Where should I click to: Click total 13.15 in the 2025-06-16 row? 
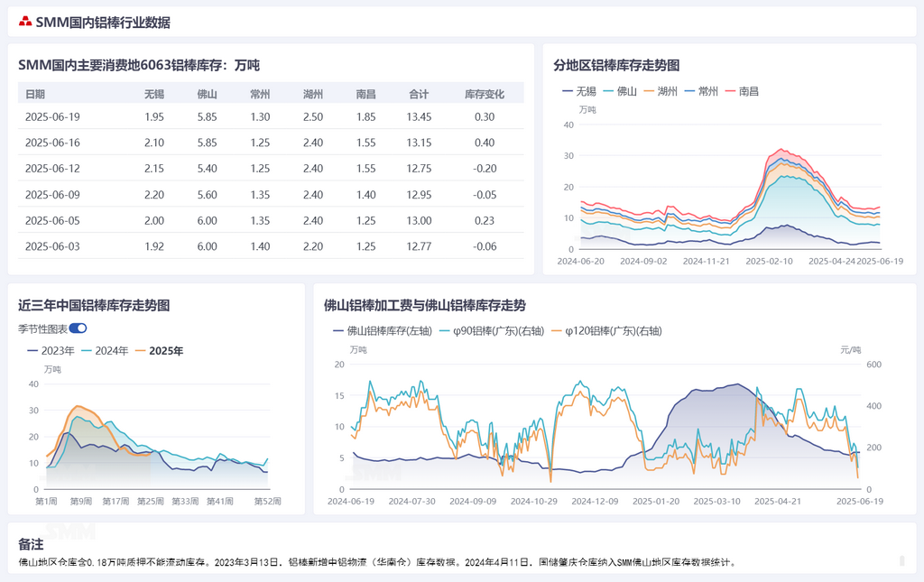(x=419, y=143)
